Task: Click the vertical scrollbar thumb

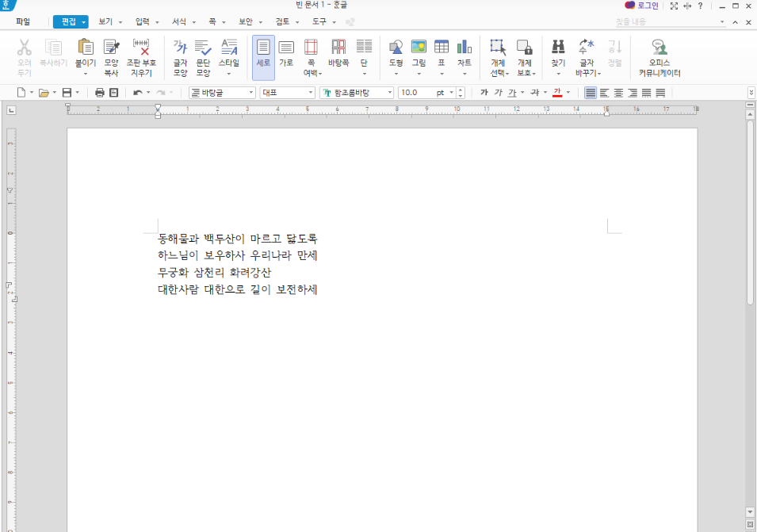Action: click(750, 213)
